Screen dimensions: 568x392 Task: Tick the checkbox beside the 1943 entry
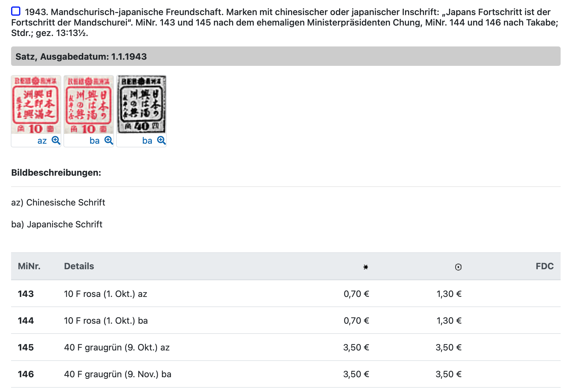(16, 11)
